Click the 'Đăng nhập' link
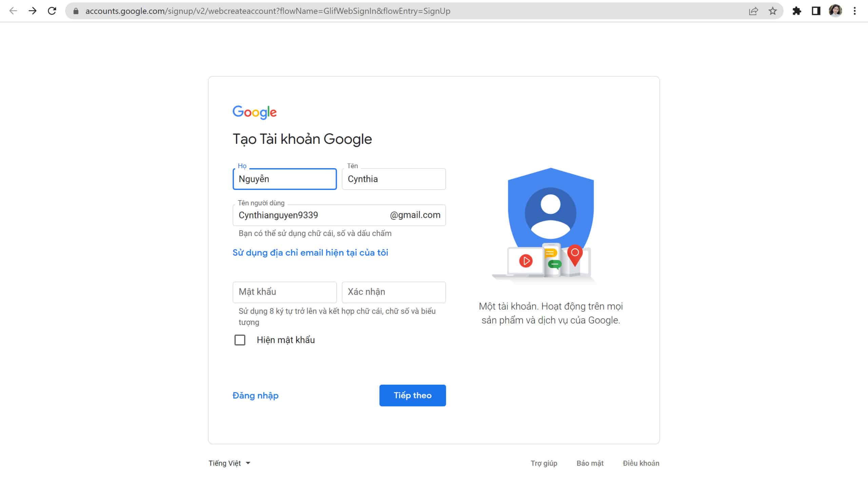Viewport: 868px width, 498px height. 255,396
